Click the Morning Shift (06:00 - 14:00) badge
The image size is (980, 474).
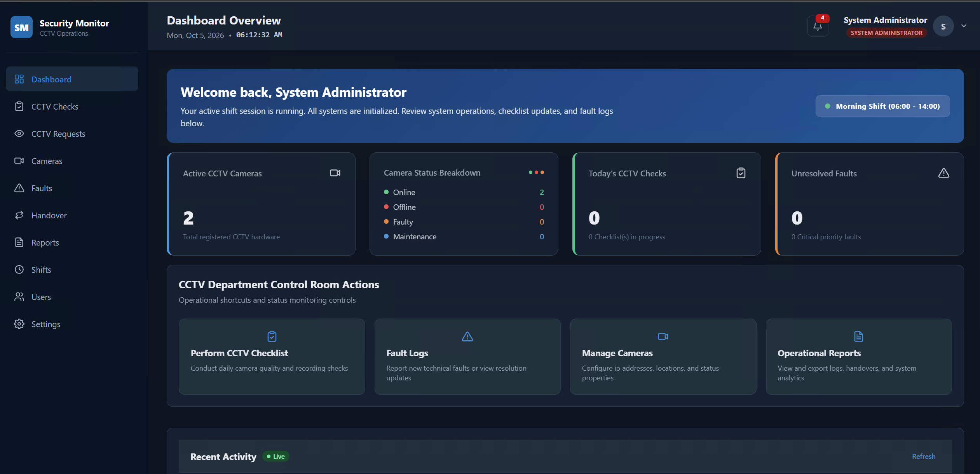[x=882, y=106]
